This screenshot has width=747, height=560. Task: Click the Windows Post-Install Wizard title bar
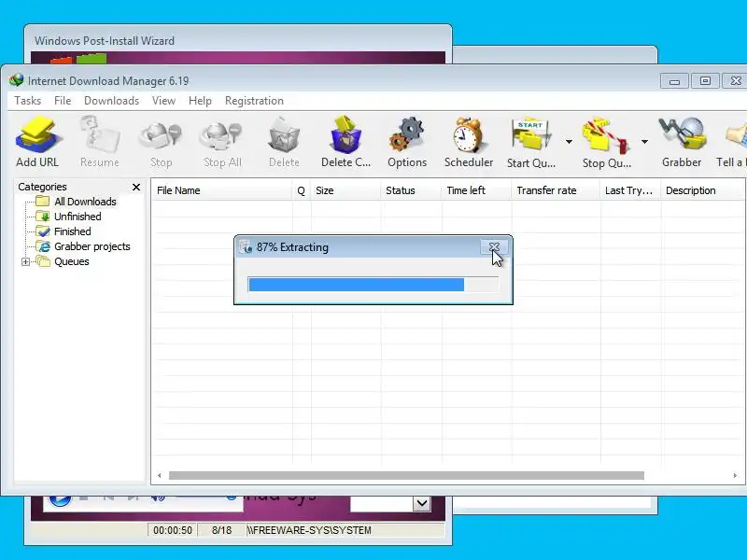[x=238, y=40]
